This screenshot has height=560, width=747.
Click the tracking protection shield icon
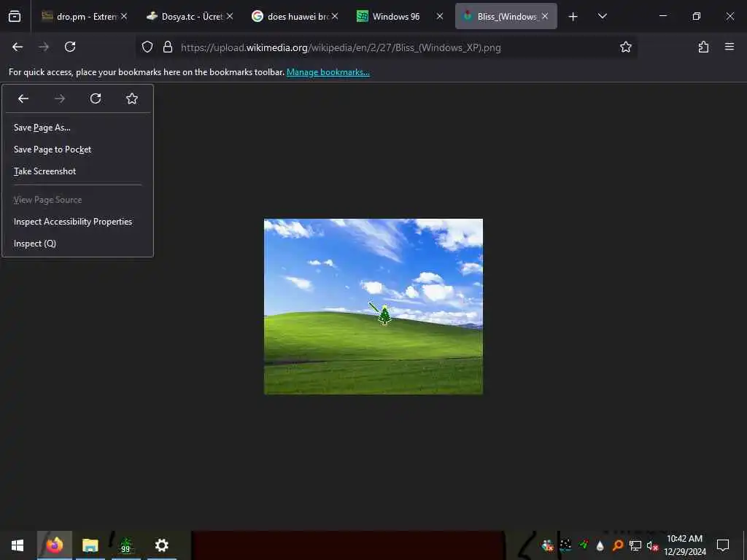click(x=147, y=47)
